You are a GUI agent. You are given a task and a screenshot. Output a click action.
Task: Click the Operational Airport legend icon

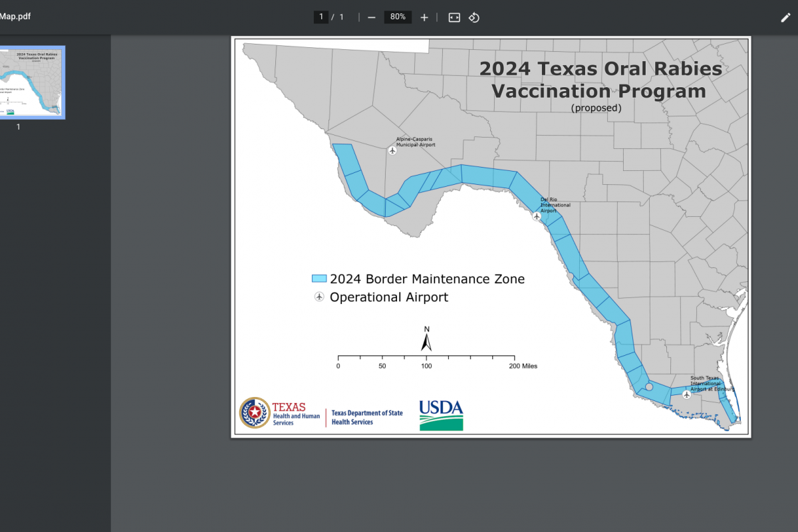click(x=319, y=297)
